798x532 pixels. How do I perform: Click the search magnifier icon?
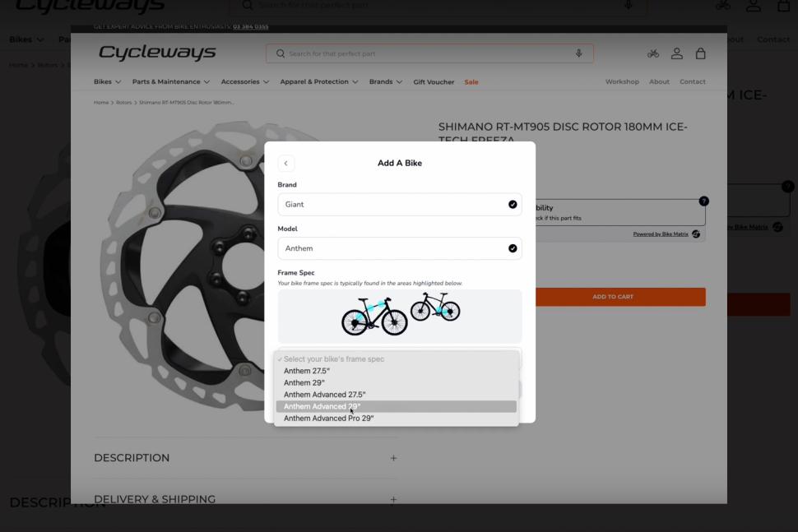coord(281,53)
